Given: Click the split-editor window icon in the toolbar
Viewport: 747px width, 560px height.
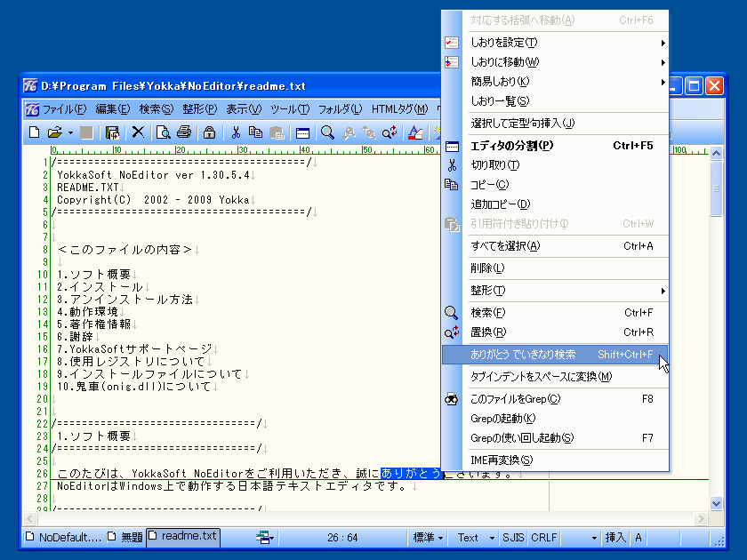Looking at the screenshot, I should coord(302,132).
